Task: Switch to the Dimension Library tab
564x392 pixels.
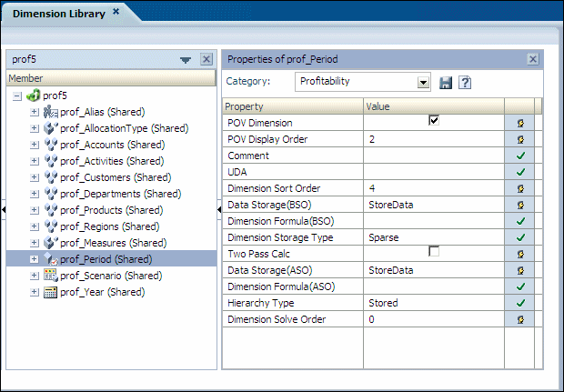Action: [x=59, y=14]
